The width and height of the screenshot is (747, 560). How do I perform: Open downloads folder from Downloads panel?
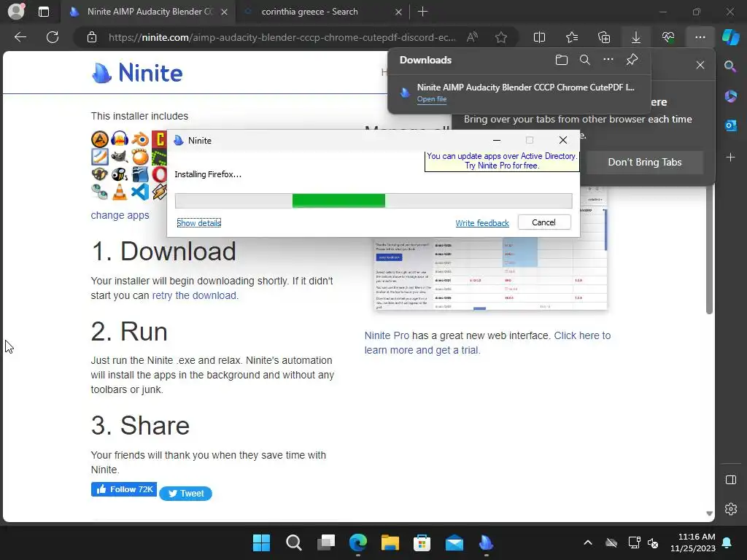(562, 60)
